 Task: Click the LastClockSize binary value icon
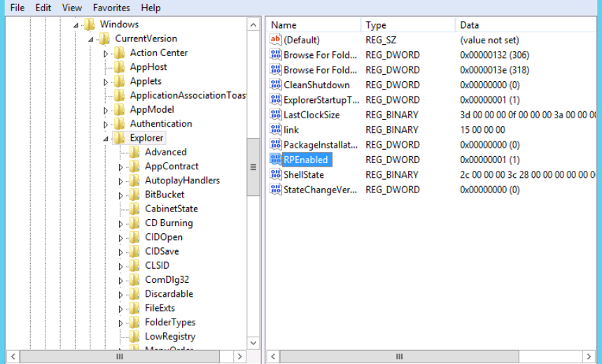pyautogui.click(x=275, y=115)
